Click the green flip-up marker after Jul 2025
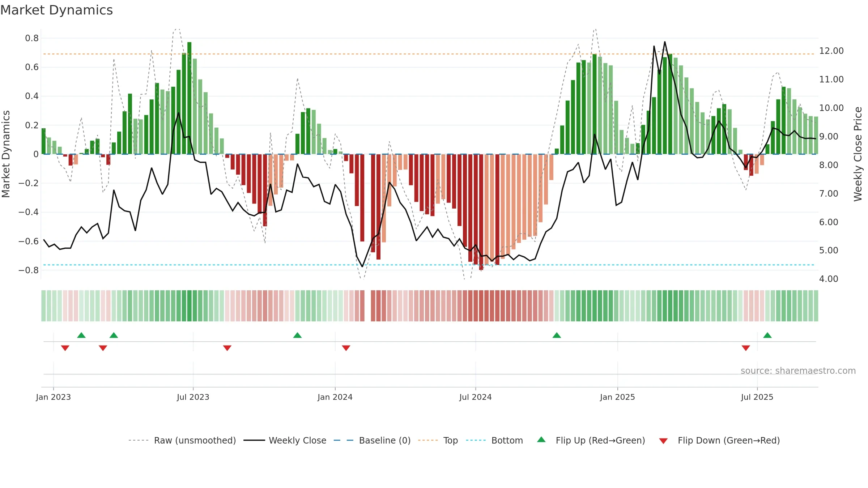Viewport: 868px width, 488px height. pos(767,335)
